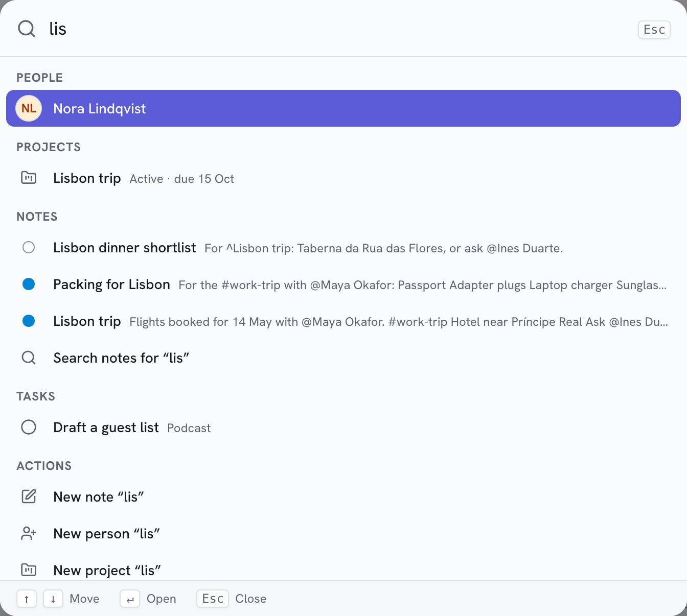Open the Lisbon dinner shortlist note
This screenshot has width=687, height=616.
click(343, 247)
